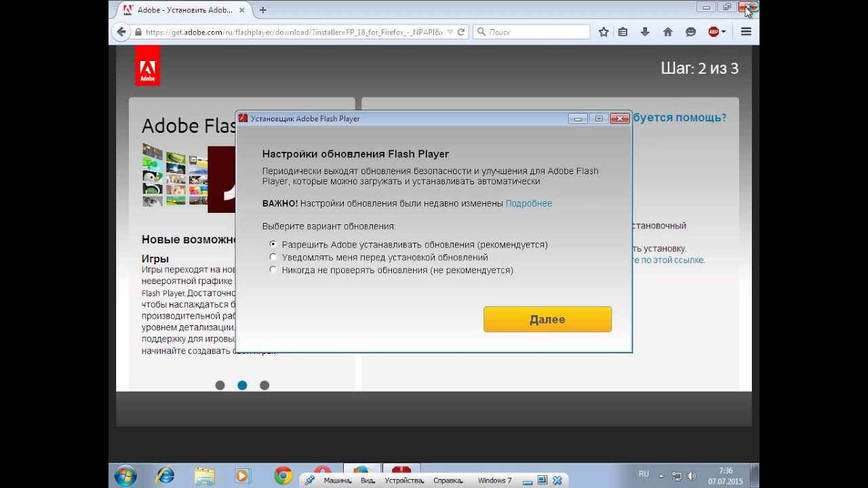The image size is (868, 488).
Task: Open the Машина menu on VM toolbar
Action: pos(337,481)
